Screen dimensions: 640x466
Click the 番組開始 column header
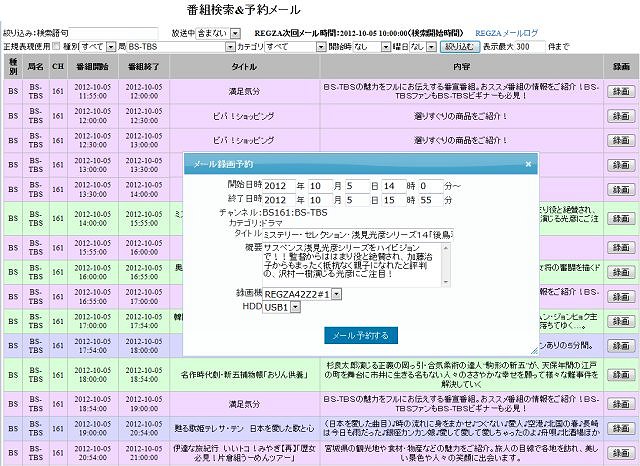click(x=93, y=67)
